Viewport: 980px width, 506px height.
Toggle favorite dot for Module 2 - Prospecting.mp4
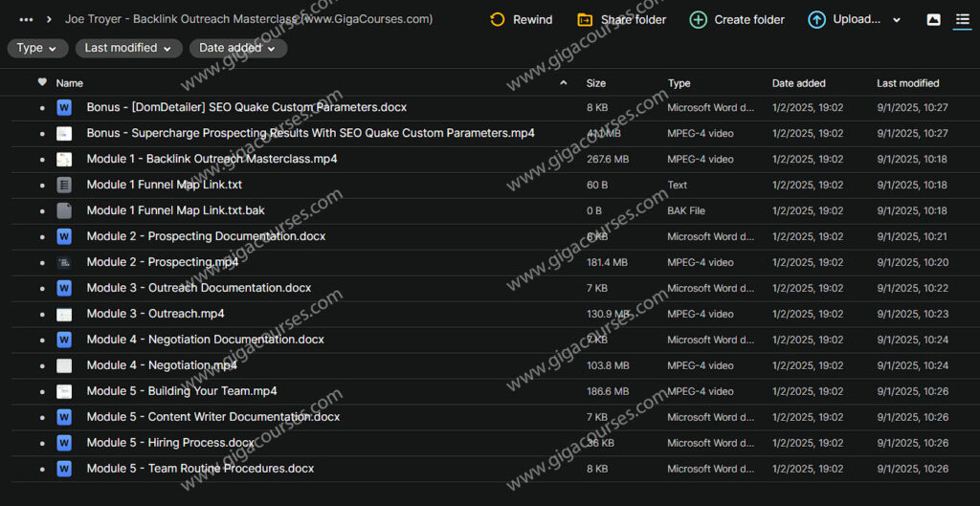(42, 263)
